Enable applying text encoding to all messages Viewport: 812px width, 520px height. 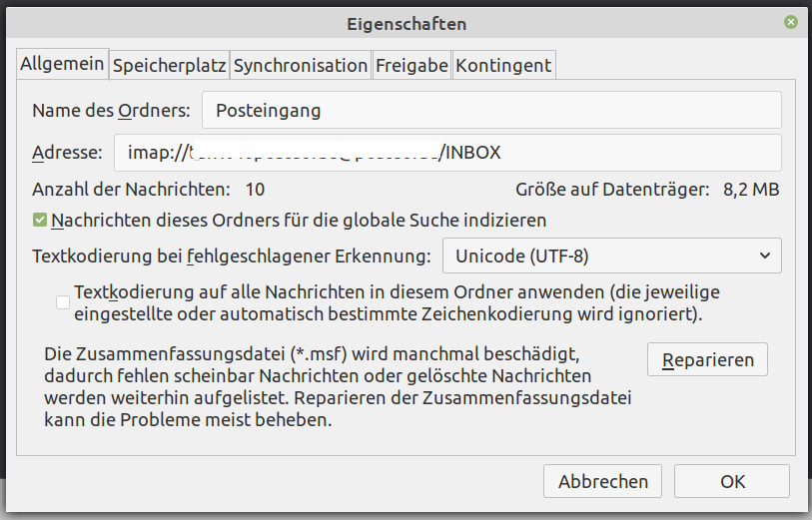[64, 302]
